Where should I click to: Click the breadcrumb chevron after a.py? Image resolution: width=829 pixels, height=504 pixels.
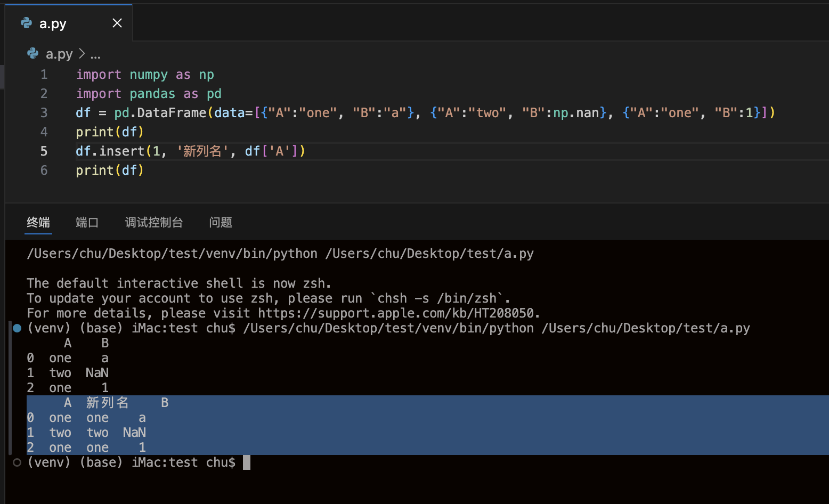click(82, 54)
